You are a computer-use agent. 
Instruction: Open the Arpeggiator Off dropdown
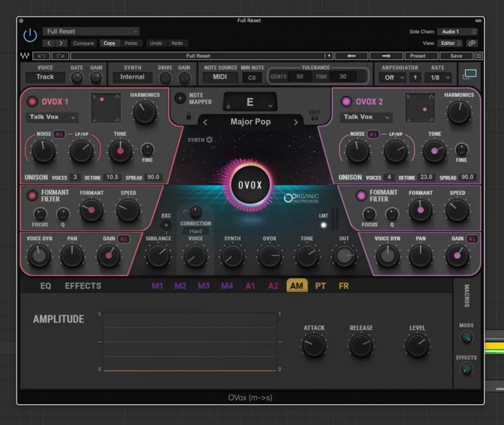tap(392, 78)
